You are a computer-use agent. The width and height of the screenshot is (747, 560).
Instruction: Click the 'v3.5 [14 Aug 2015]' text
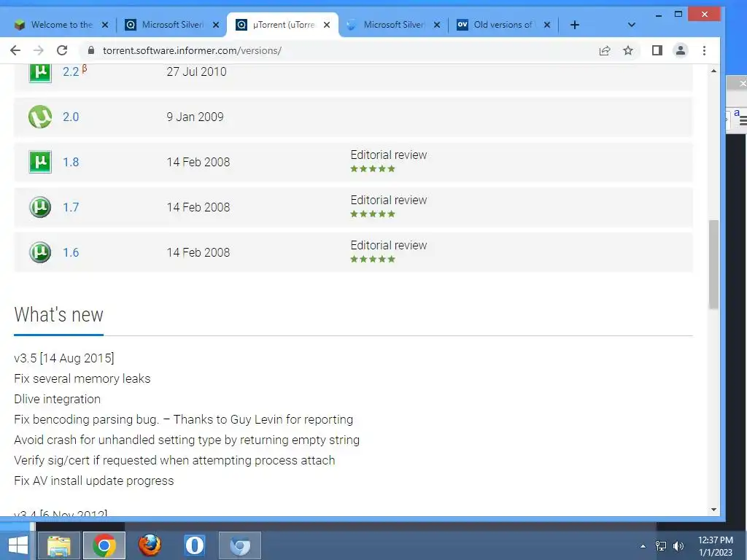[64, 358]
